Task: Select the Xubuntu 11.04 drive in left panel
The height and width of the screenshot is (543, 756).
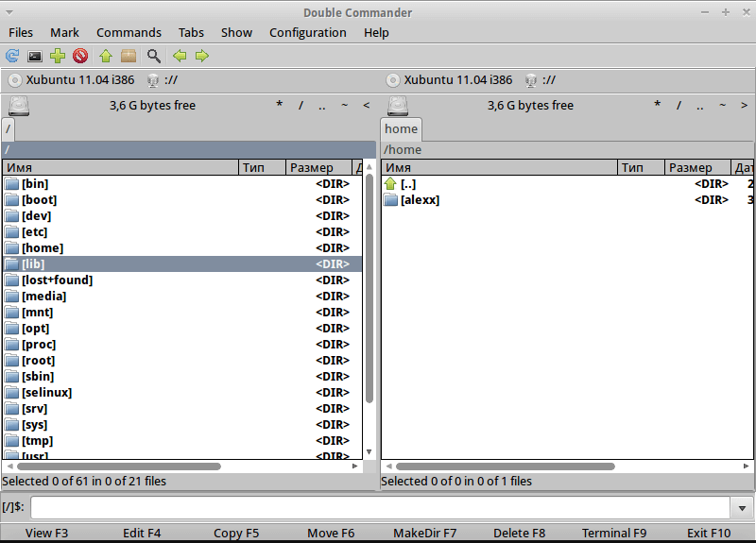Action: click(71, 80)
